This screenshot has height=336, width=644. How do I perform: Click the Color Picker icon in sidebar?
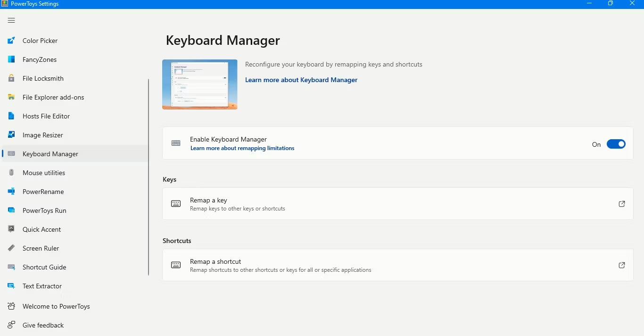click(x=11, y=41)
